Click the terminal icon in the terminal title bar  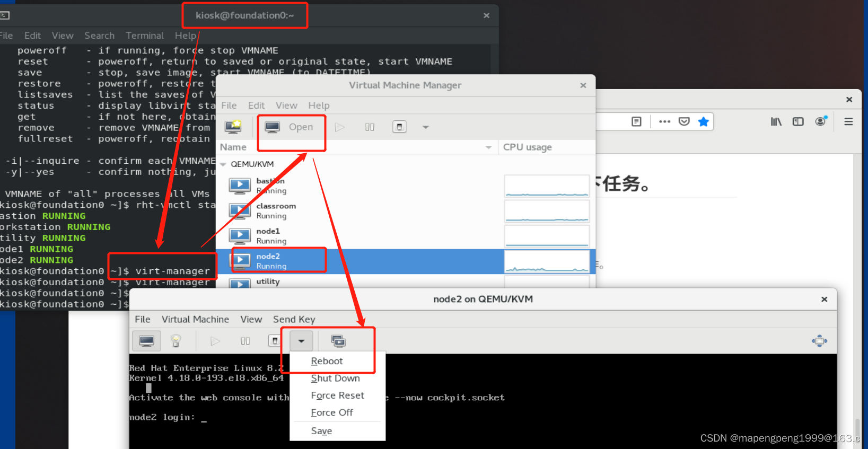5,15
